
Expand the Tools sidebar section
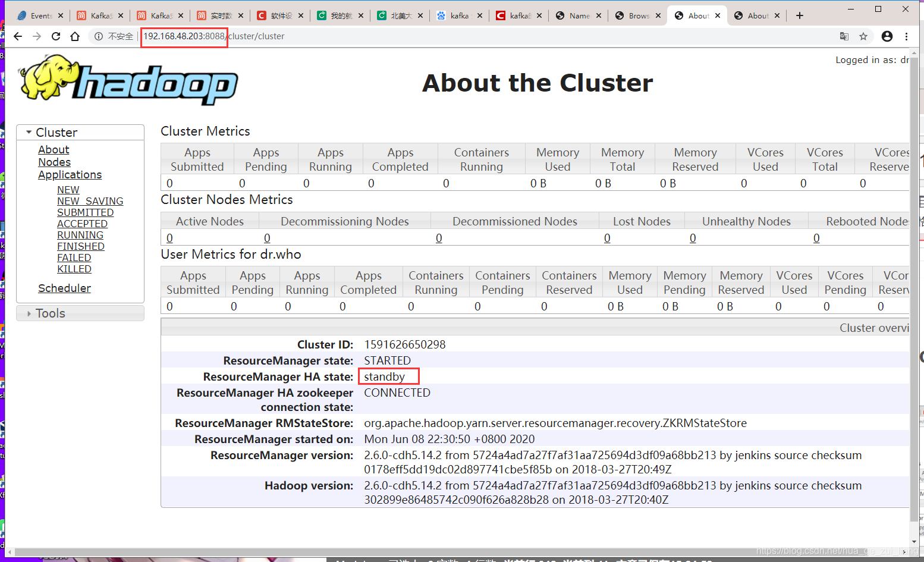pos(80,313)
